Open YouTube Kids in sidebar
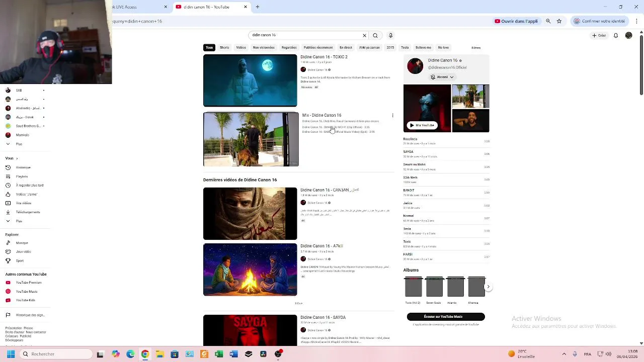This screenshot has width=644, height=362. pos(25,300)
